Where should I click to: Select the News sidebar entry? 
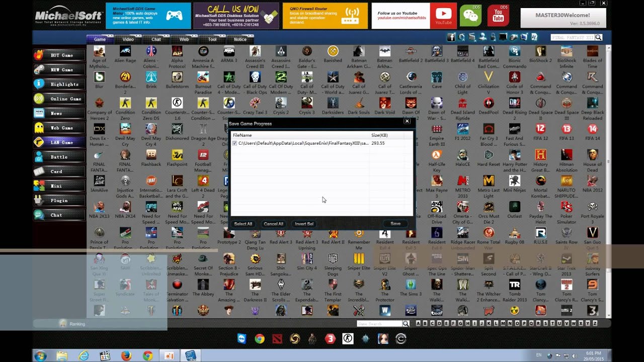point(59,114)
